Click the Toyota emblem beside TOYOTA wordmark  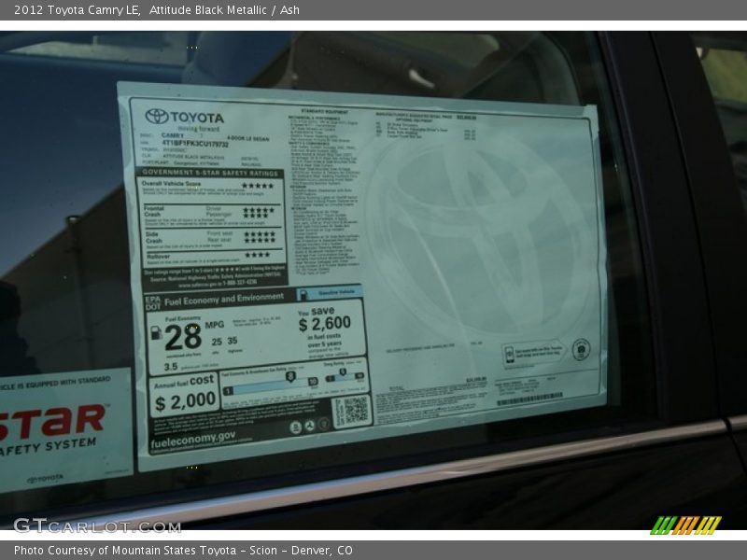coord(157,116)
